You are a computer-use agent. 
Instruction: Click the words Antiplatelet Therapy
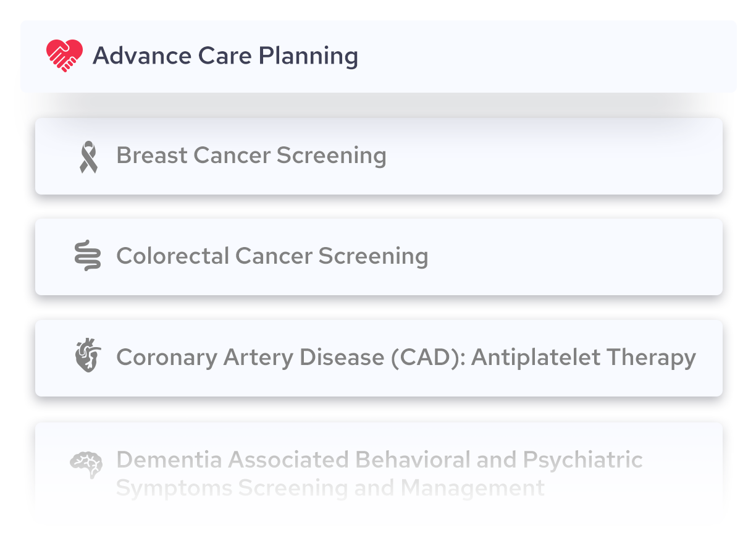(x=584, y=357)
